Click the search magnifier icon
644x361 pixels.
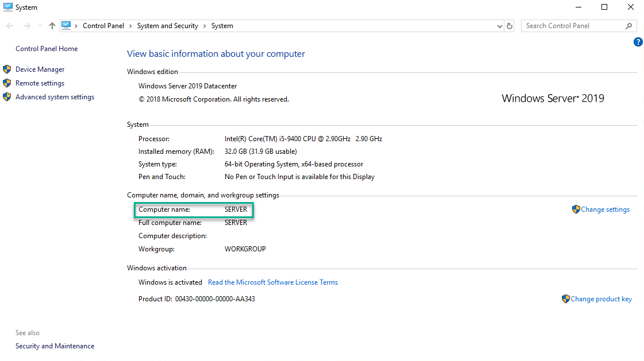[629, 26]
